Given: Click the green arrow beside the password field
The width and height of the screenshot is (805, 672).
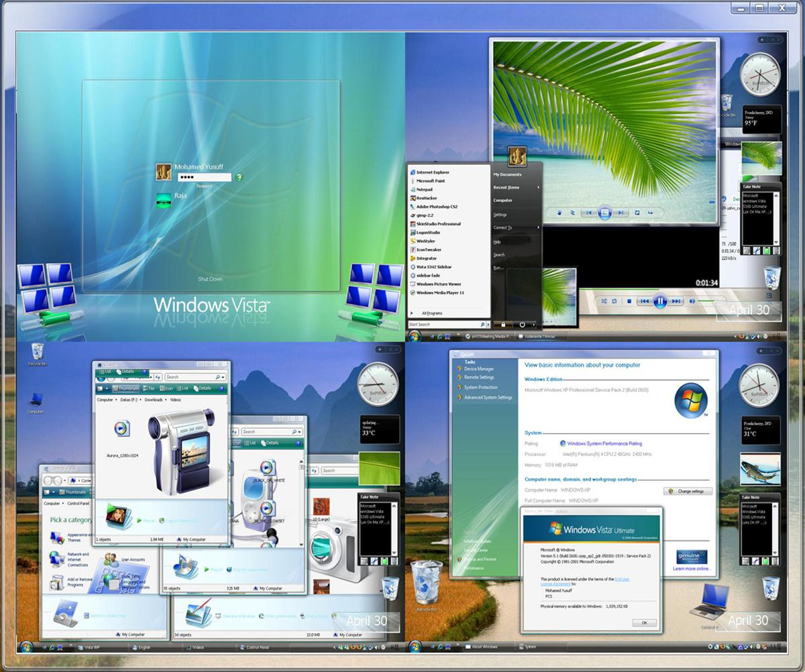Looking at the screenshot, I should [x=239, y=177].
